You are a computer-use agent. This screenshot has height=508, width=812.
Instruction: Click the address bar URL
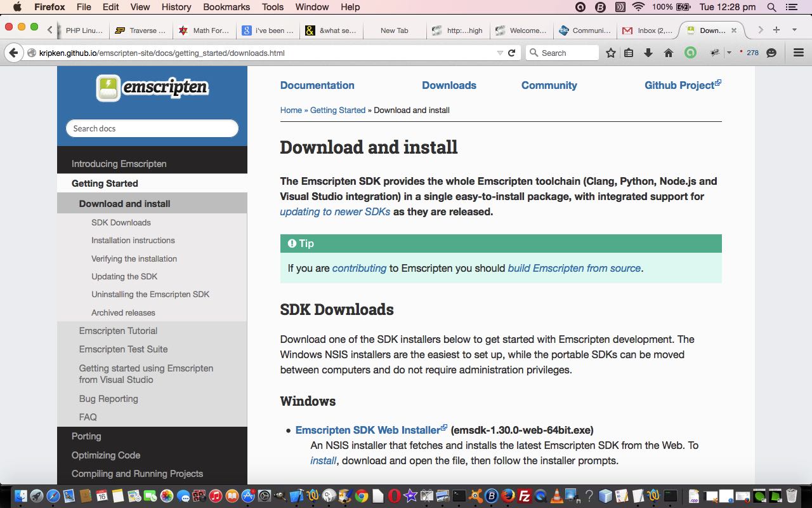[162, 53]
